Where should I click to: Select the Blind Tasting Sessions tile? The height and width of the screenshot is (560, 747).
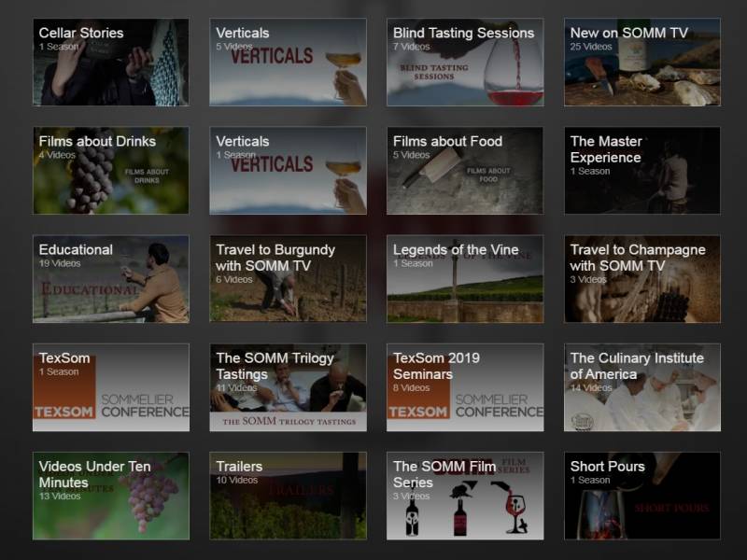pyautogui.click(x=465, y=63)
